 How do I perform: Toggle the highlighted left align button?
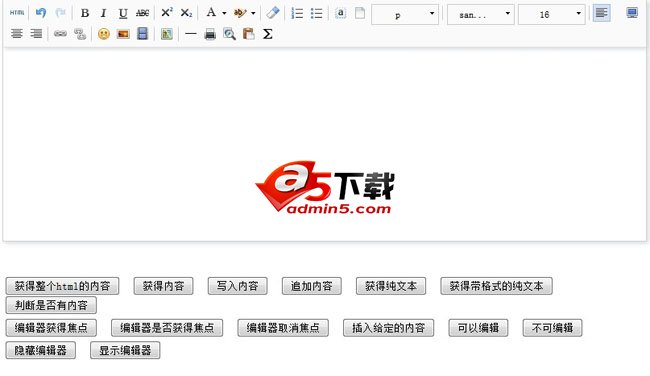pyautogui.click(x=601, y=13)
